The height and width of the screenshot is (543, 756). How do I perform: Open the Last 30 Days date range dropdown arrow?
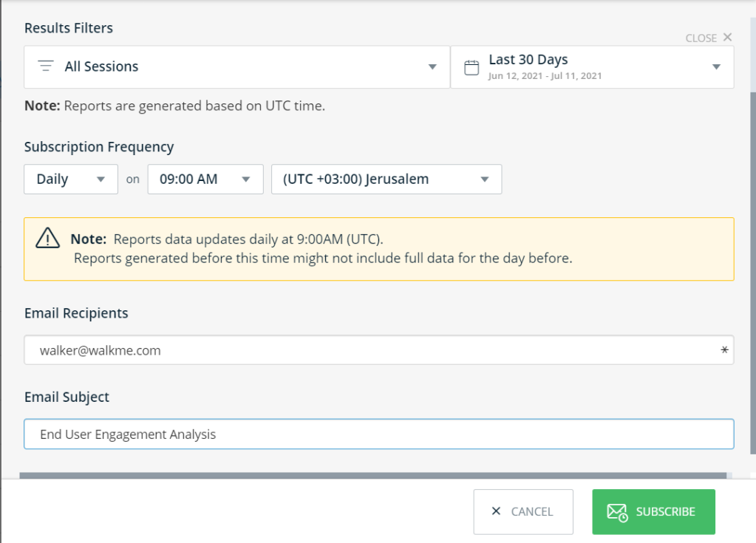coord(715,67)
